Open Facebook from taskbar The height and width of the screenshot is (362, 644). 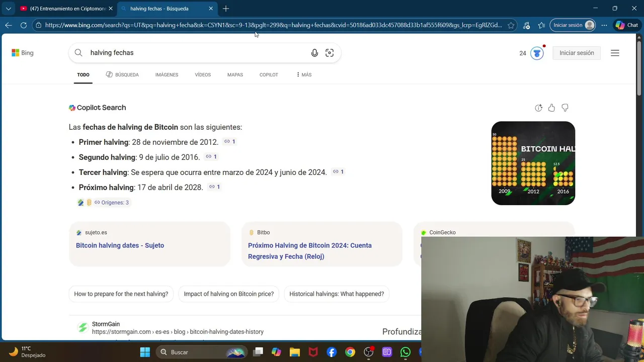332,352
